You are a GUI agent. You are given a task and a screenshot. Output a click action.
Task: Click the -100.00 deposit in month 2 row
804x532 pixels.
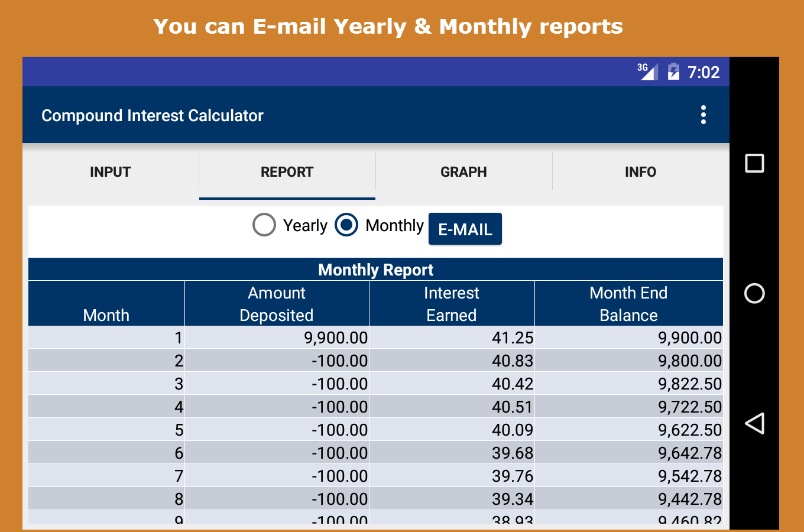click(277, 361)
